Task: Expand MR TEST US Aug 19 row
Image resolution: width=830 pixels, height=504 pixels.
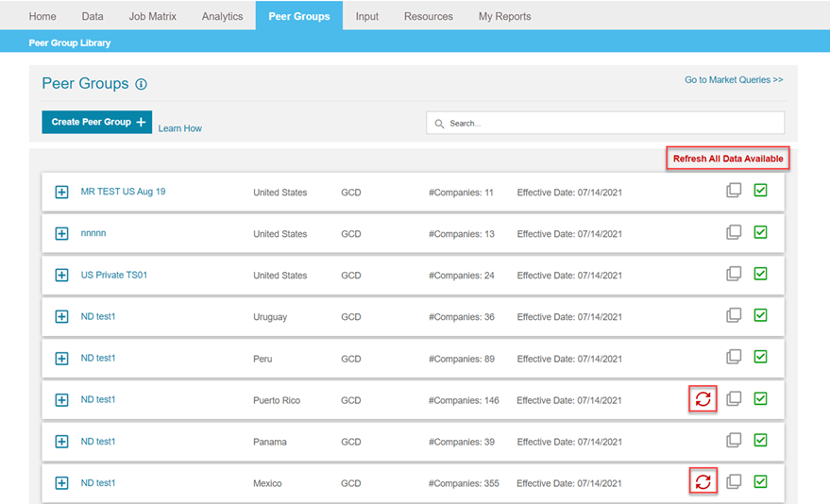Action: point(62,192)
